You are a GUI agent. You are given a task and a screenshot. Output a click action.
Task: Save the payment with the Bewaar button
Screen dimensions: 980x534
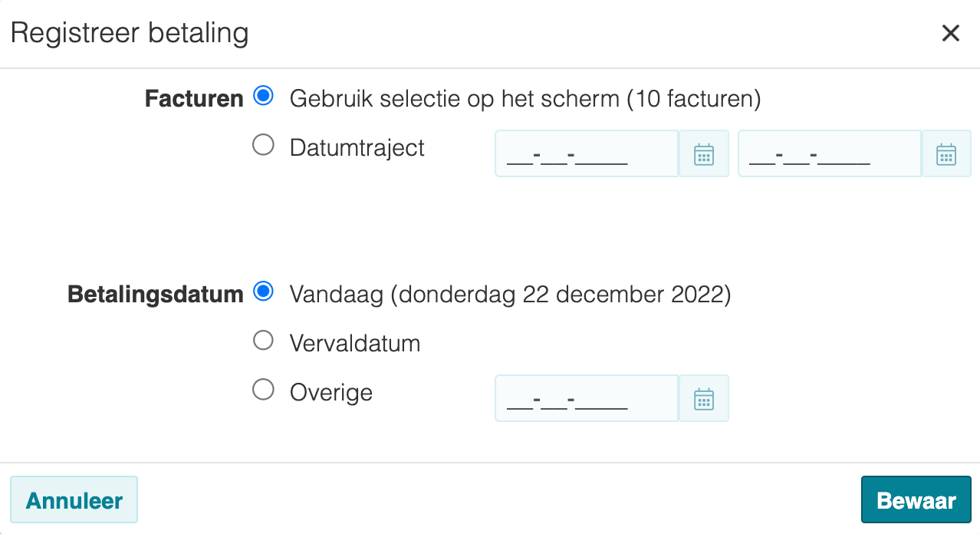916,500
